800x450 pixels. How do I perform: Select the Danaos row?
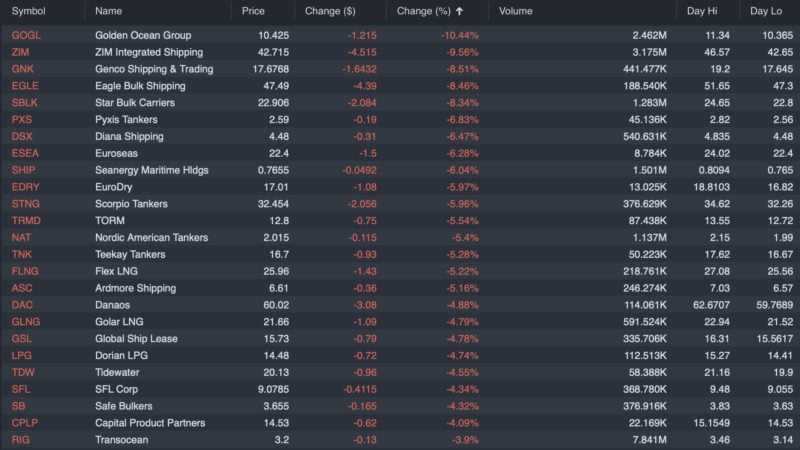coord(113,305)
